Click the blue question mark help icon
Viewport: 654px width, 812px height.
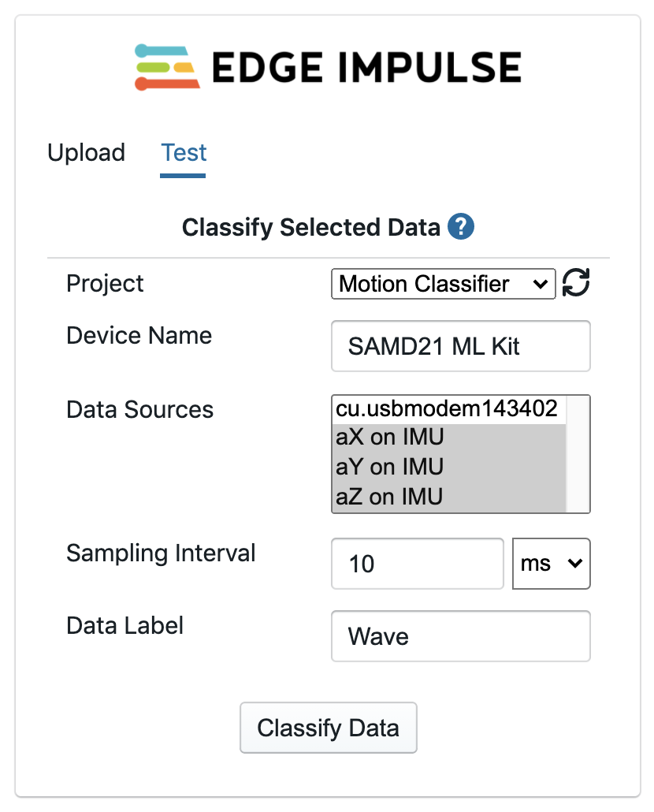(461, 227)
